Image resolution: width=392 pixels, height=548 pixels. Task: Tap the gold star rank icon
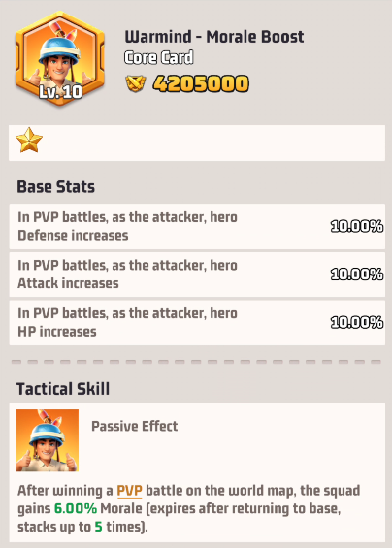coord(29,140)
